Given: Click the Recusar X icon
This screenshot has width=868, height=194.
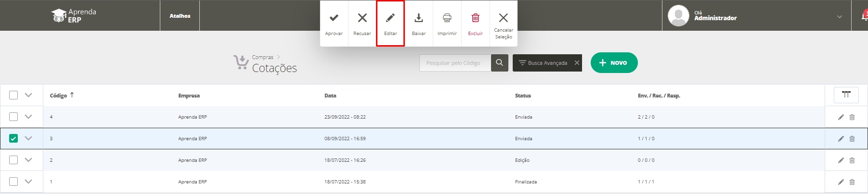Looking at the screenshot, I should click(362, 18).
